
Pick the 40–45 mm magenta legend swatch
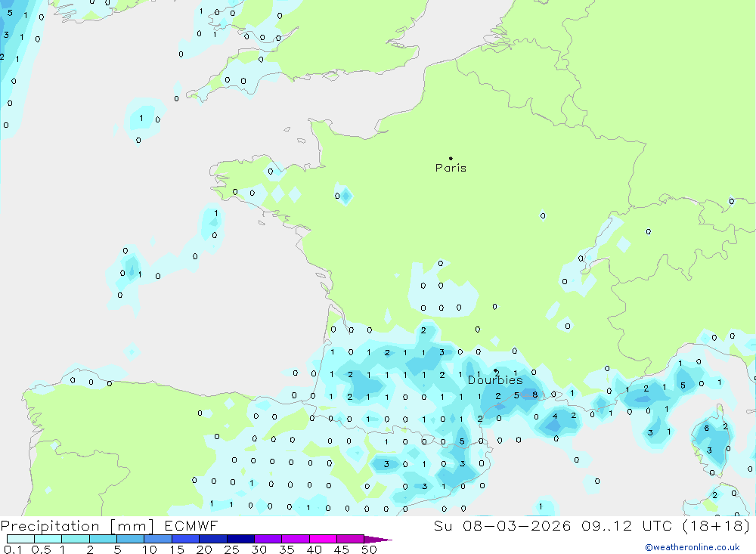pyautogui.click(x=323, y=539)
